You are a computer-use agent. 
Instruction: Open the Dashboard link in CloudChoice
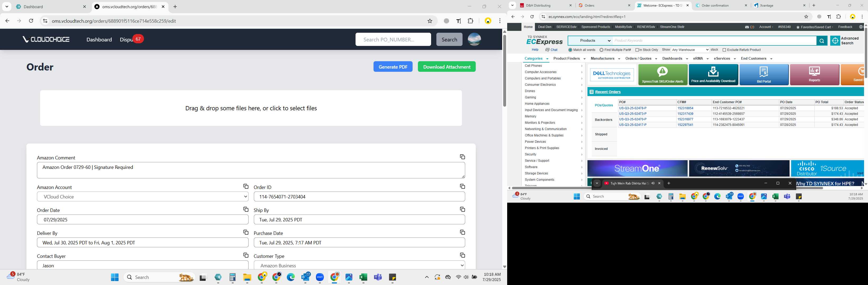[99, 40]
